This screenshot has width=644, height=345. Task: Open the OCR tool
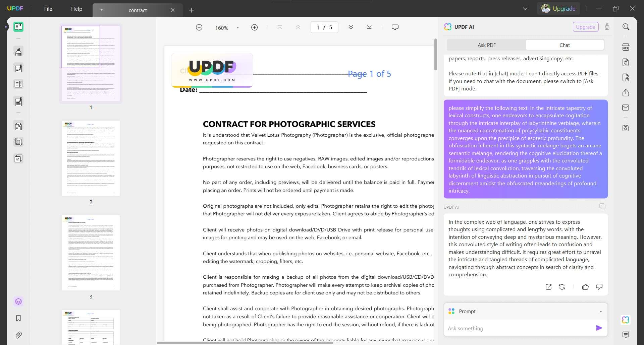coord(626,47)
